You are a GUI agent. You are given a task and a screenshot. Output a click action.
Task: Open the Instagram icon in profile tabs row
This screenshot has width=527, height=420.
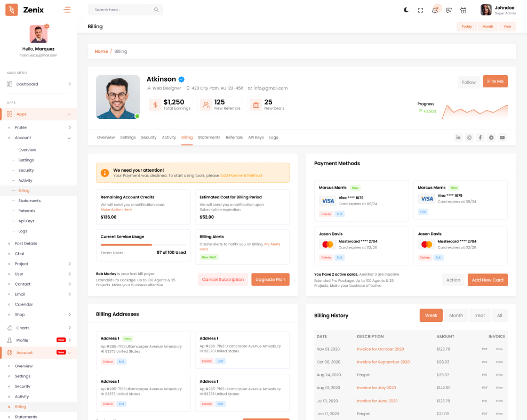point(469,138)
